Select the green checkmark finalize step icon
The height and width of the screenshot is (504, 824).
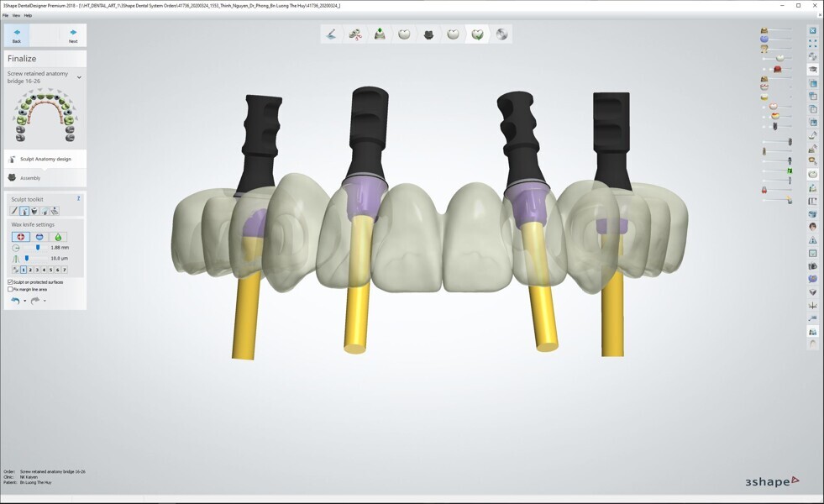click(x=477, y=34)
